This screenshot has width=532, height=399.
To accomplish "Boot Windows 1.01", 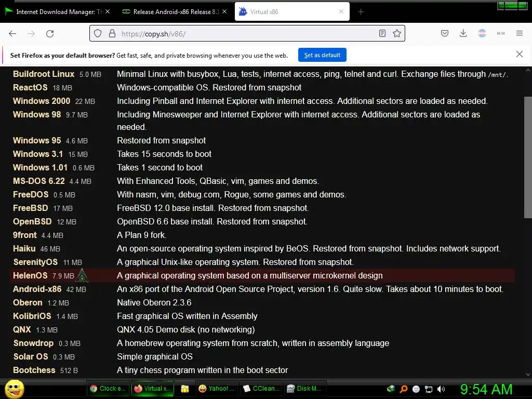I will (x=40, y=168).
